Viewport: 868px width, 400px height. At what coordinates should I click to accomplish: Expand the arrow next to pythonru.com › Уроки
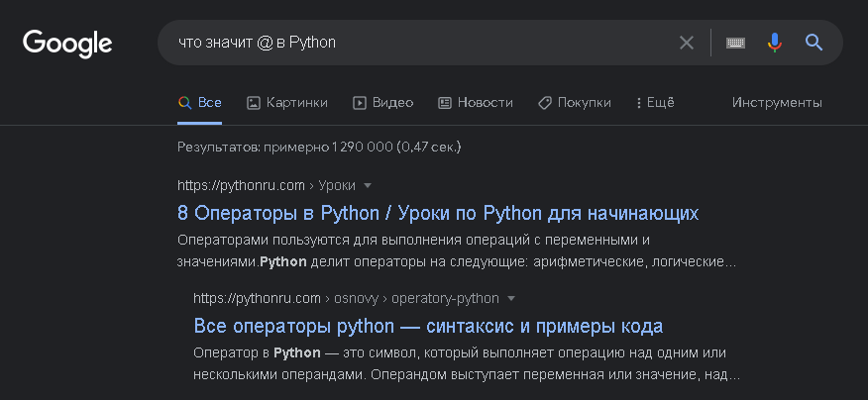[x=367, y=185]
